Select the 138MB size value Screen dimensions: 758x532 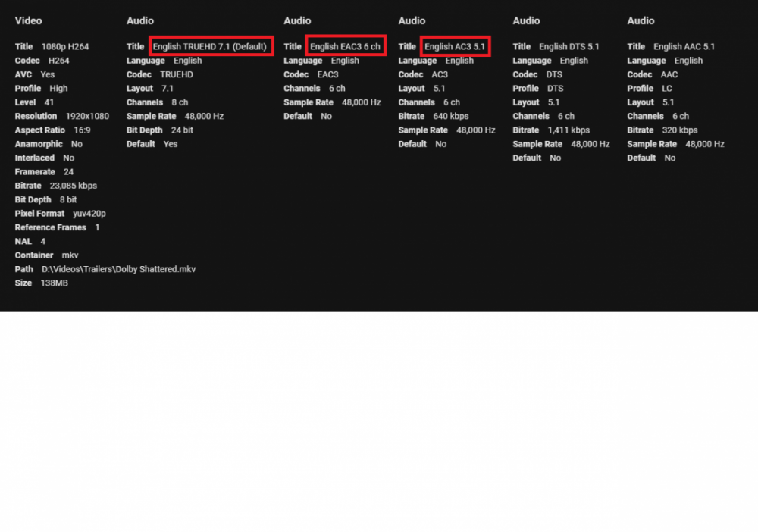[x=52, y=283]
